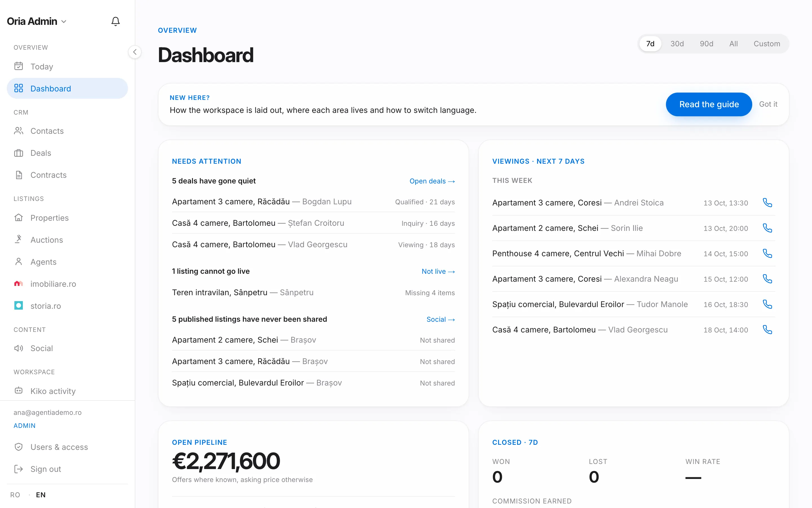The width and height of the screenshot is (812, 508).
Task: Expand the Oria Admin workspace dropdown
Action: coord(37,21)
